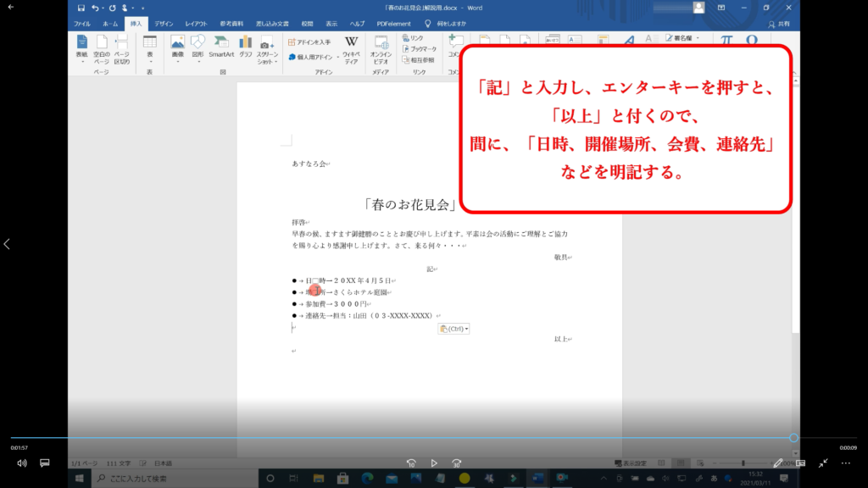The width and height of the screenshot is (868, 488).
Task: Exit full screen in video player
Action: pyautogui.click(x=822, y=463)
